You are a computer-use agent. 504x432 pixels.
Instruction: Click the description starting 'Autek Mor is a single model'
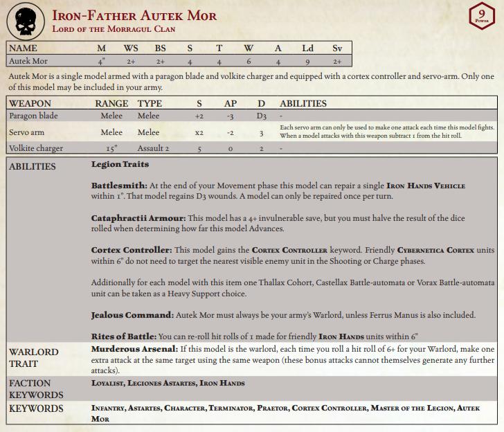(251, 82)
